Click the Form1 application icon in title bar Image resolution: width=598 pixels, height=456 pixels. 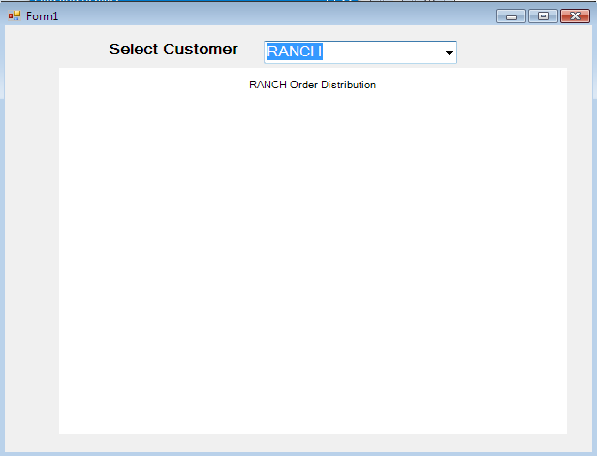point(14,16)
